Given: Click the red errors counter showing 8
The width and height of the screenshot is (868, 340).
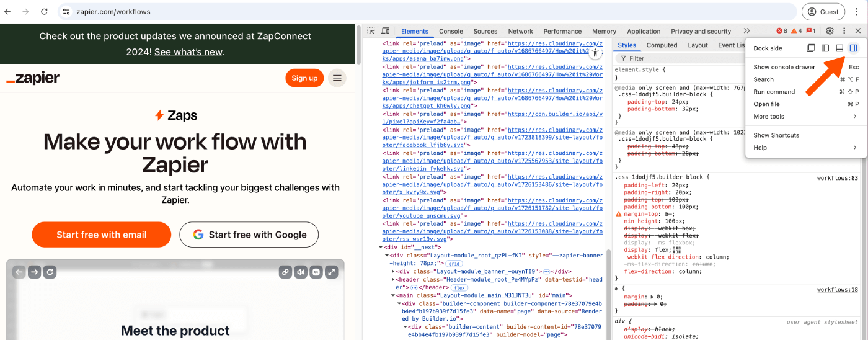Looking at the screenshot, I should click(782, 31).
